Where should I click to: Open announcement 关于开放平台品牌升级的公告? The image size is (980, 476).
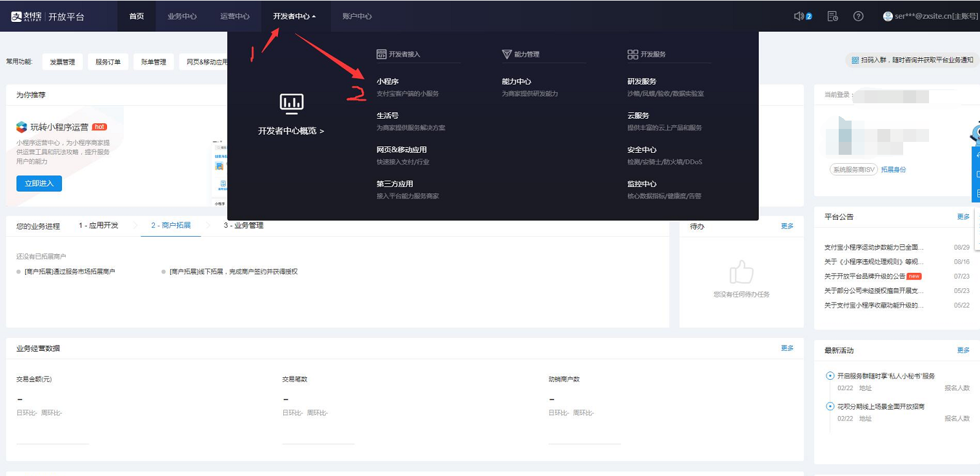click(x=865, y=276)
